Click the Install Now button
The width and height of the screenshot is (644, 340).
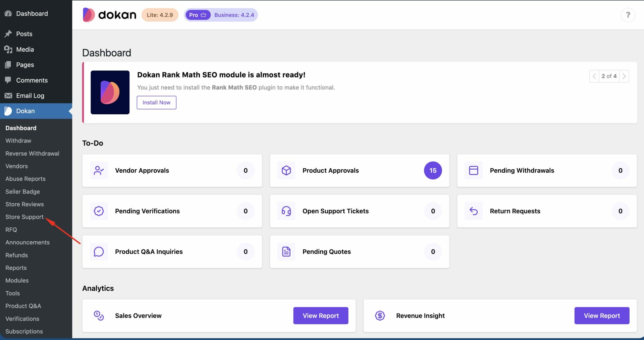156,102
